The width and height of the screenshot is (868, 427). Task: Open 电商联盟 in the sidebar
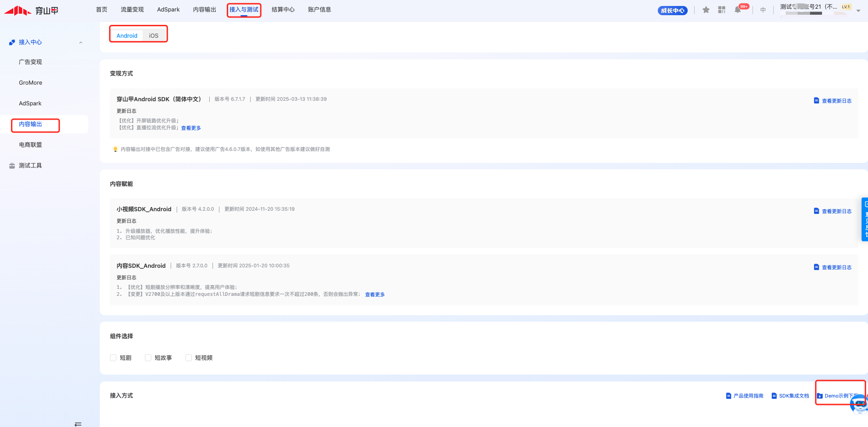[30, 145]
